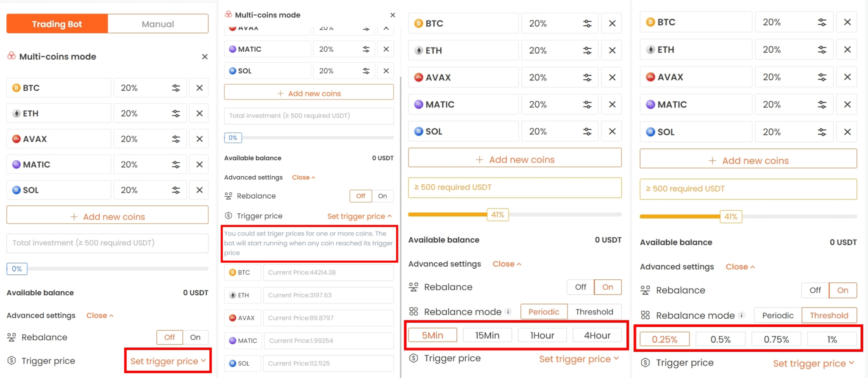Click the Add new coins button

(x=107, y=217)
